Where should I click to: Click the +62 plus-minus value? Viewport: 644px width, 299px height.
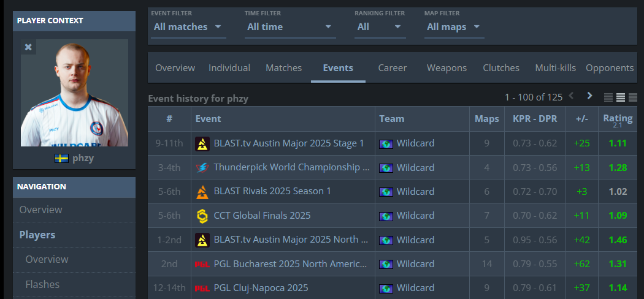[x=582, y=264]
